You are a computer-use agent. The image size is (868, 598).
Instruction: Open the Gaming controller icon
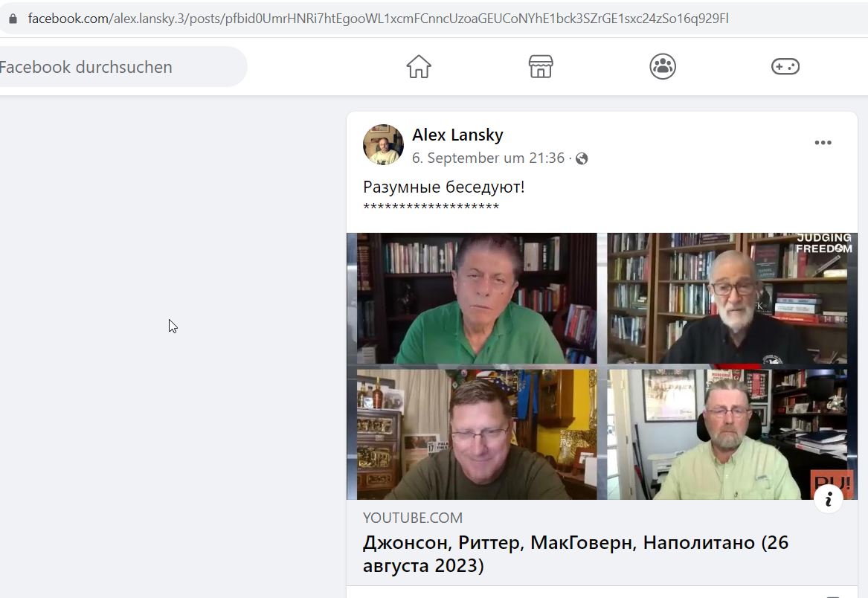coord(785,66)
